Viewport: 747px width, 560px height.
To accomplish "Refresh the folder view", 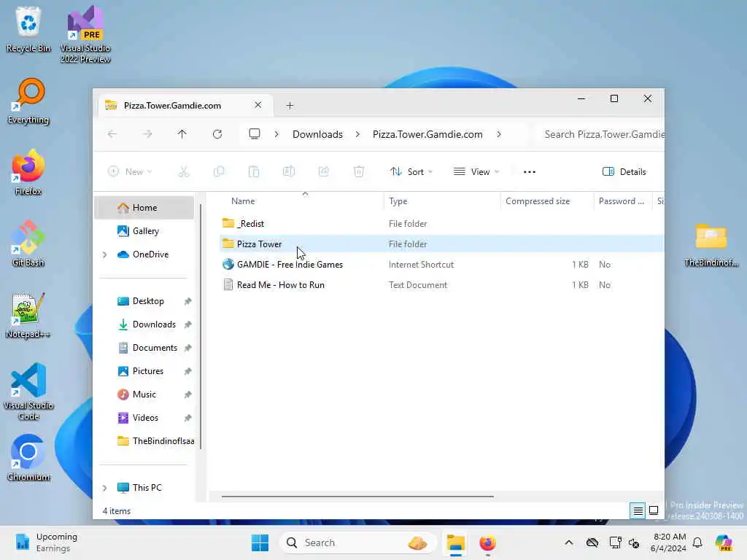I will [x=217, y=134].
